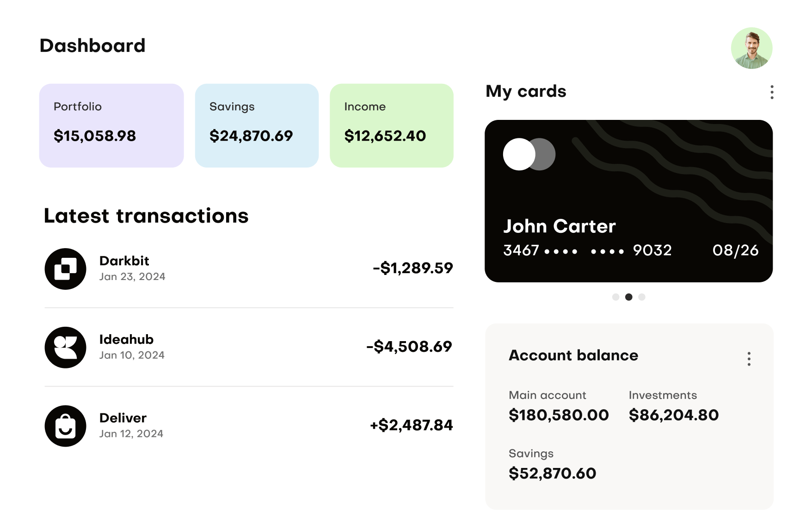Click the green Income card background

(391, 153)
